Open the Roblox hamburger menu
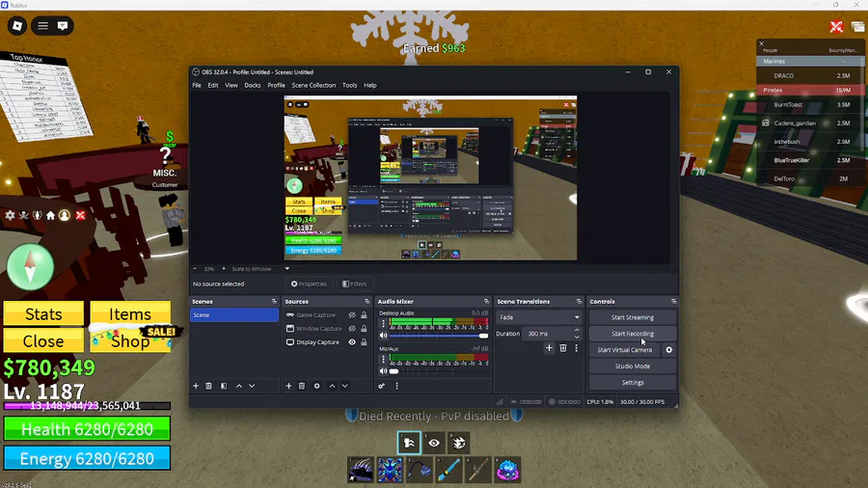Viewport: 868px width, 488px height. 42,26
